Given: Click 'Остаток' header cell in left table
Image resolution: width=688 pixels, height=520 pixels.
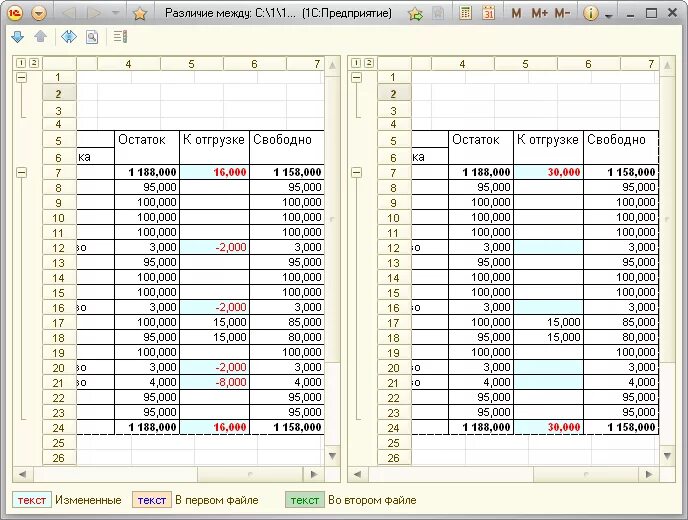Looking at the screenshot, I should click(x=147, y=147).
